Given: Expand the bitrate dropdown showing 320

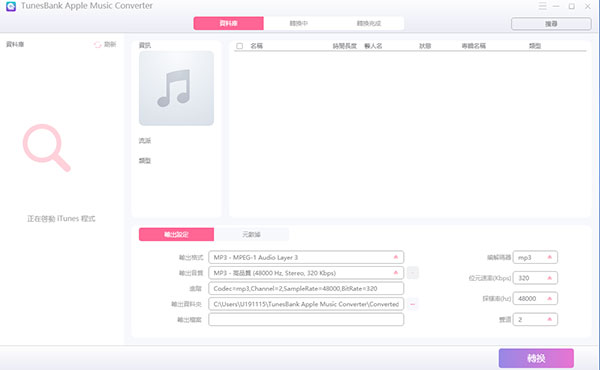Looking at the screenshot, I should (x=535, y=278).
